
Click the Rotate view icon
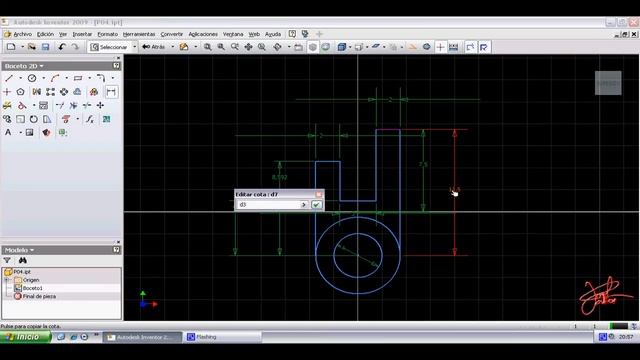click(278, 47)
